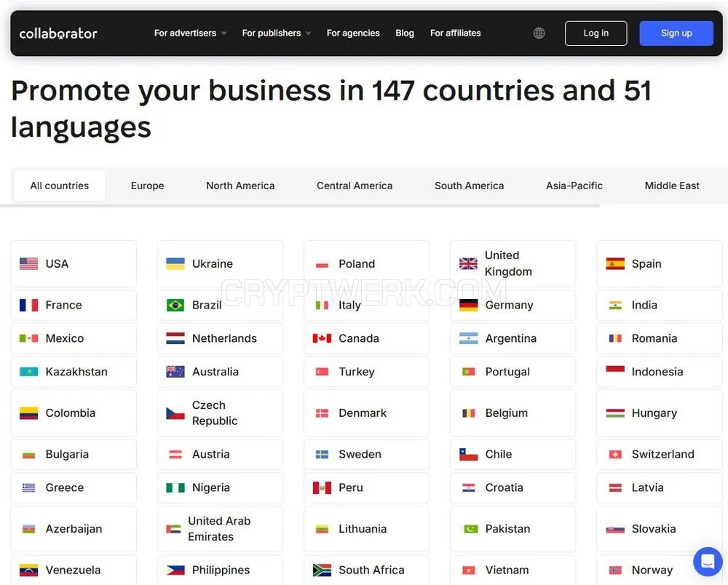This screenshot has height=585, width=728.
Task: Open the Croatia country card
Action: [x=513, y=488]
